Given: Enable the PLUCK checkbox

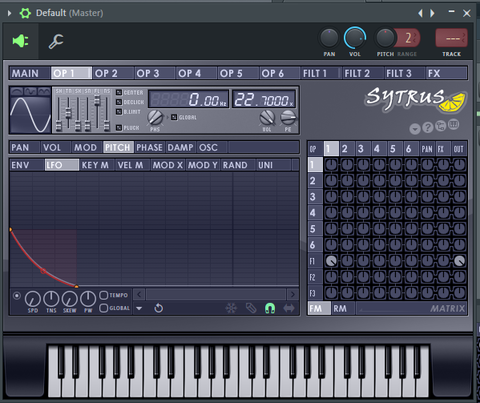Looking at the screenshot, I should [119, 128].
